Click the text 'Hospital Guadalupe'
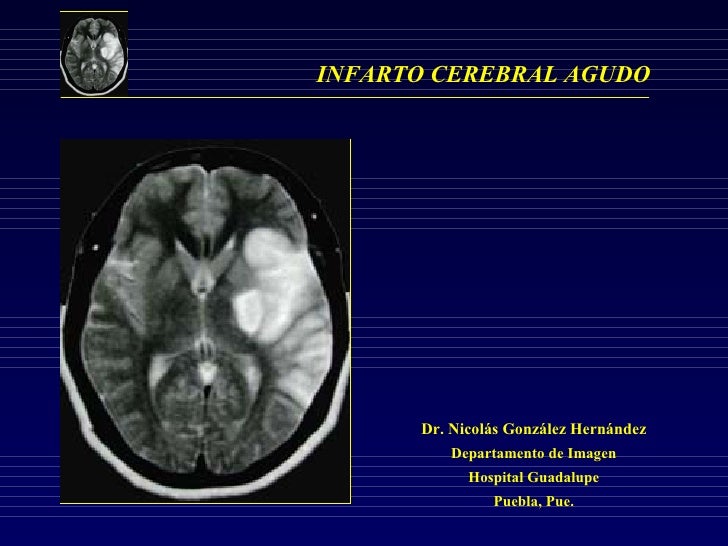 click(x=533, y=477)
